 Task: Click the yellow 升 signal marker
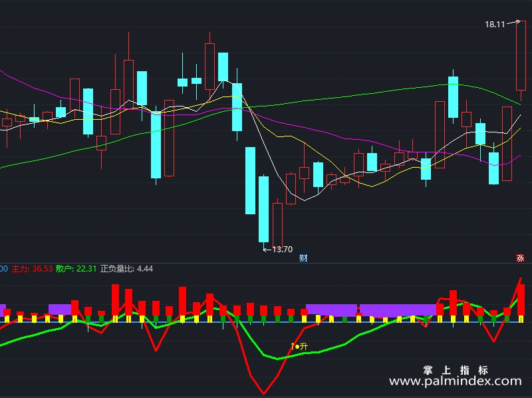pyautogui.click(x=300, y=346)
